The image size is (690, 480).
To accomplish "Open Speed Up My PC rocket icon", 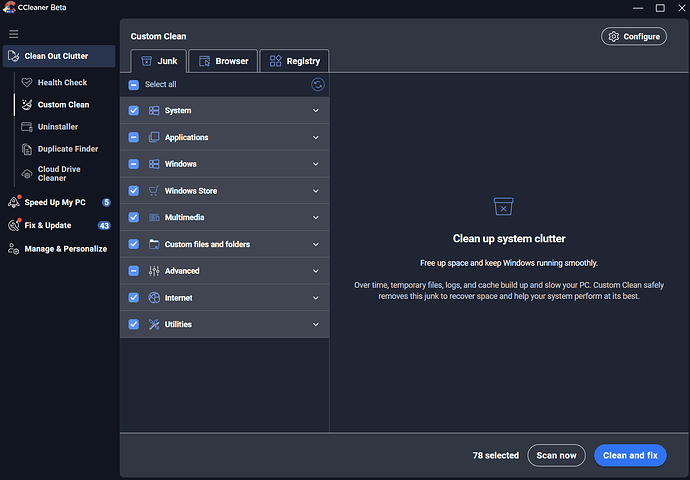I will click(14, 202).
